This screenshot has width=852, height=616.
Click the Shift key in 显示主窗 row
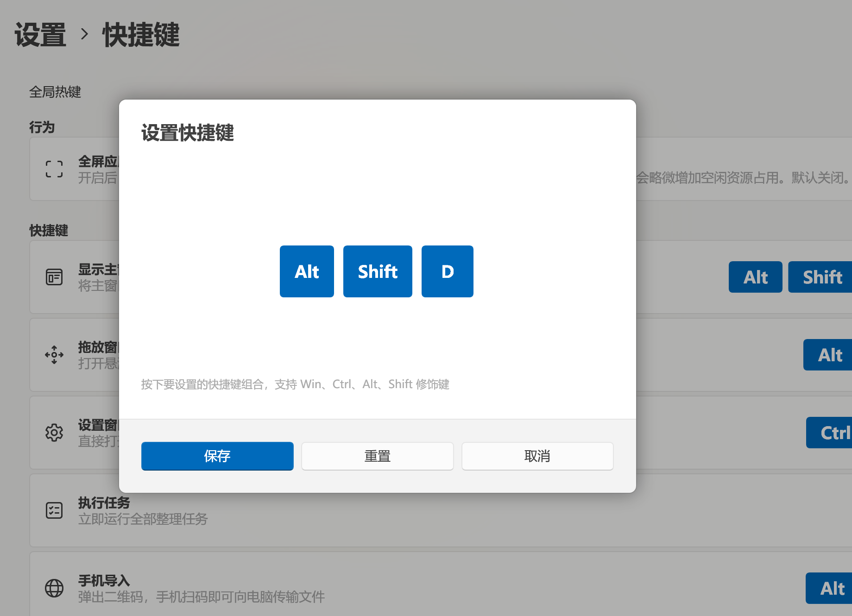tap(820, 277)
